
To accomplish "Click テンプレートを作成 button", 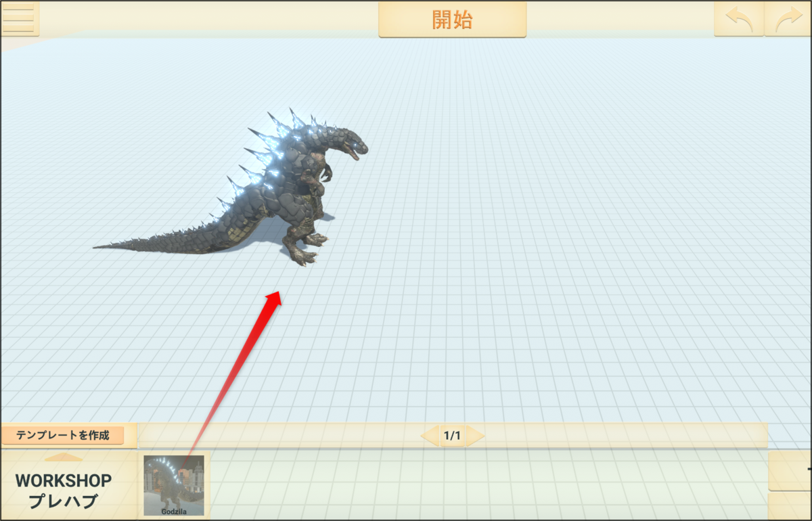I will click(x=63, y=435).
